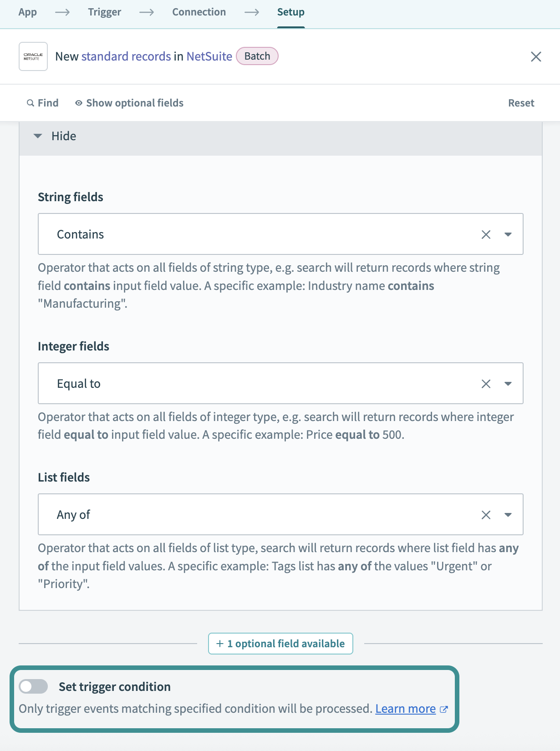This screenshot has width=560, height=751.
Task: Clear the Equal to operator with its X icon
Action: tap(486, 383)
